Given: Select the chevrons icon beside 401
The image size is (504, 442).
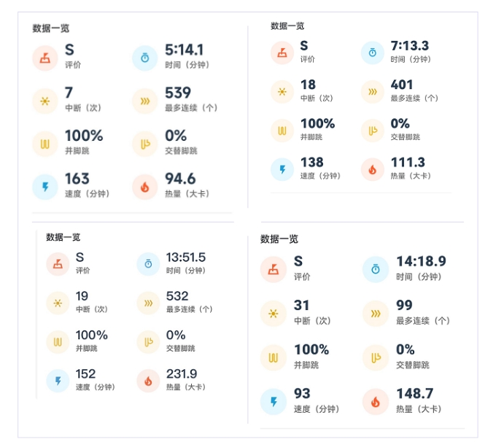Looking at the screenshot, I should 373,92.
